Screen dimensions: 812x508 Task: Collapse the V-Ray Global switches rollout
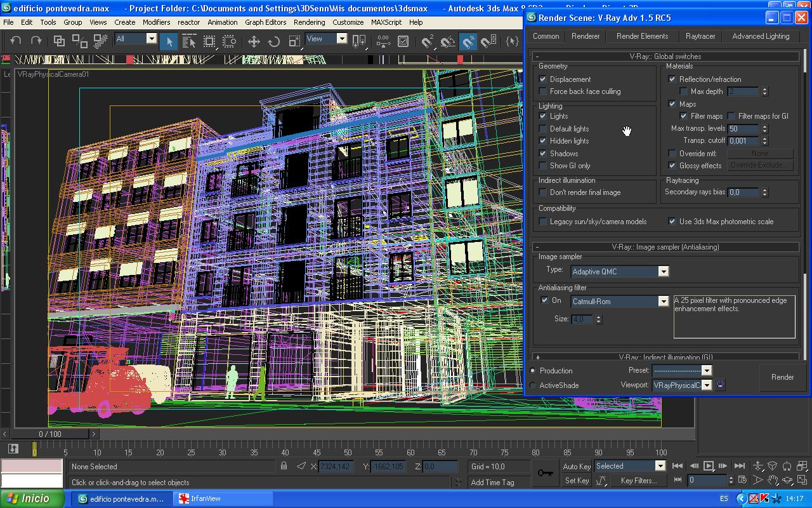point(665,57)
